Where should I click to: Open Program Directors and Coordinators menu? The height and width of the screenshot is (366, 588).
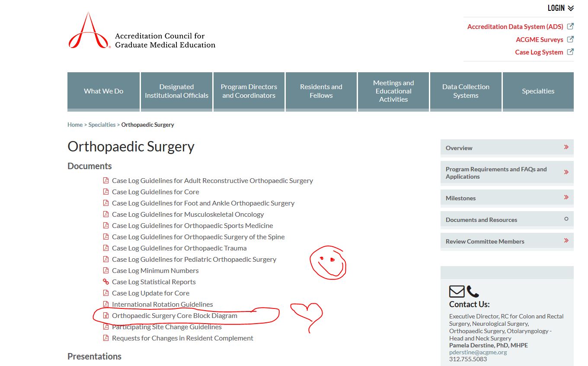click(x=249, y=91)
